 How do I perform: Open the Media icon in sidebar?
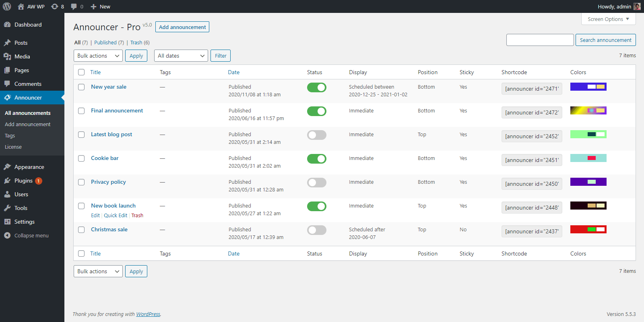click(7, 56)
